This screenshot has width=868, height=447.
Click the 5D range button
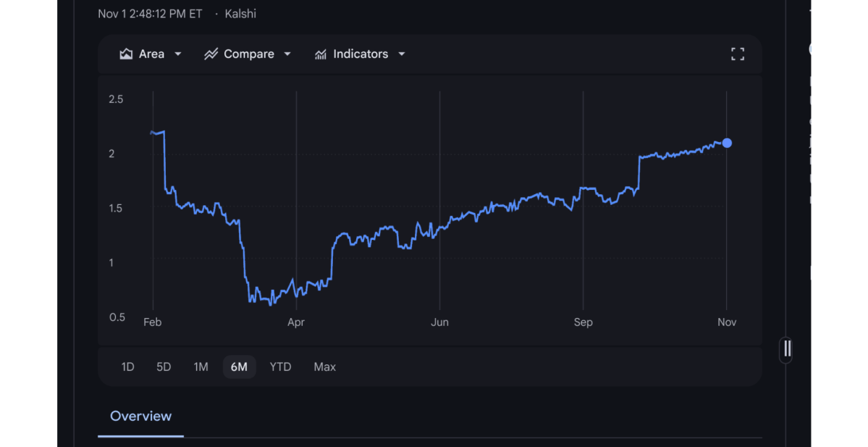(x=164, y=367)
